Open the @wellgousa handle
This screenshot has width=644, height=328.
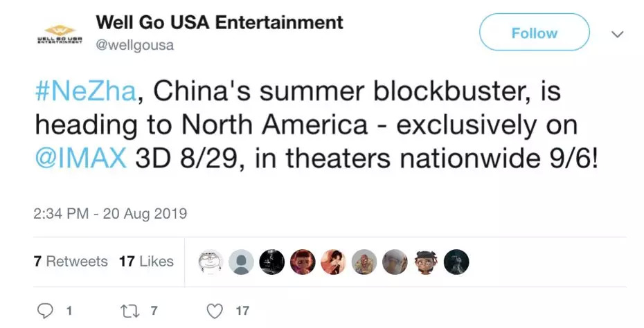point(134,46)
